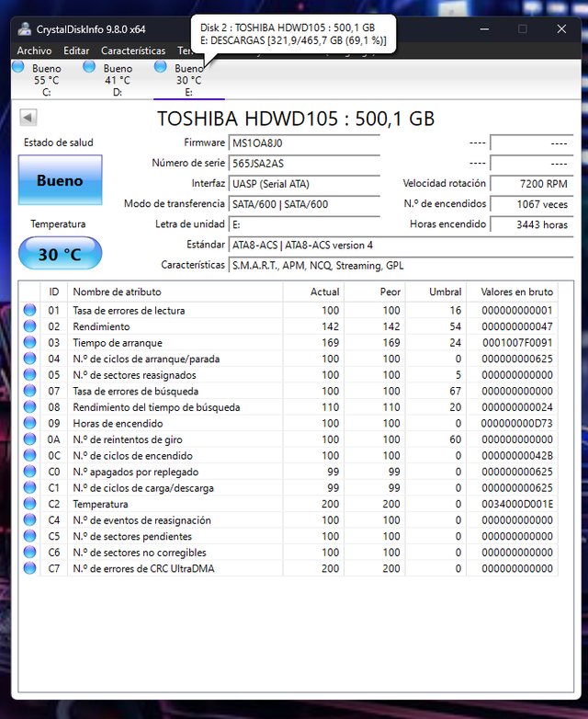Click status orb in Temperatura attribute row
This screenshot has width=588, height=719.
[29, 504]
